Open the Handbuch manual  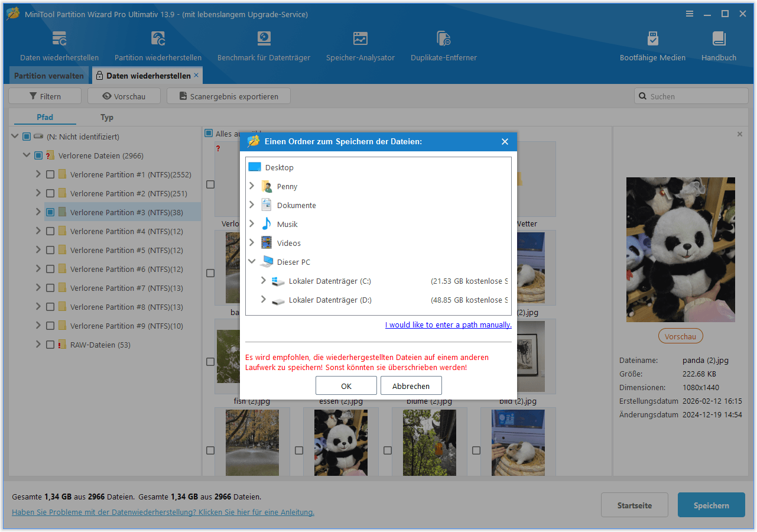click(x=719, y=46)
